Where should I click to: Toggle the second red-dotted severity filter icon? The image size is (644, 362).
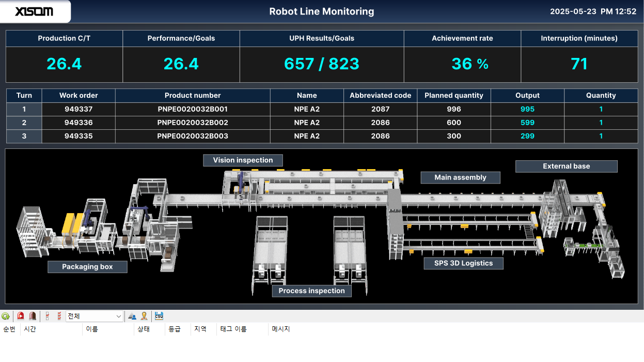tap(59, 316)
